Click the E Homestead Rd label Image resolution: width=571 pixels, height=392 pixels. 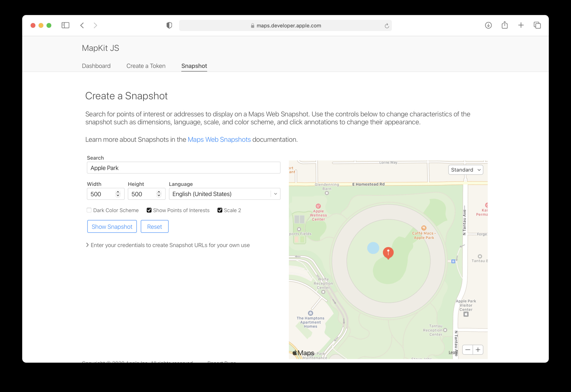point(368,184)
